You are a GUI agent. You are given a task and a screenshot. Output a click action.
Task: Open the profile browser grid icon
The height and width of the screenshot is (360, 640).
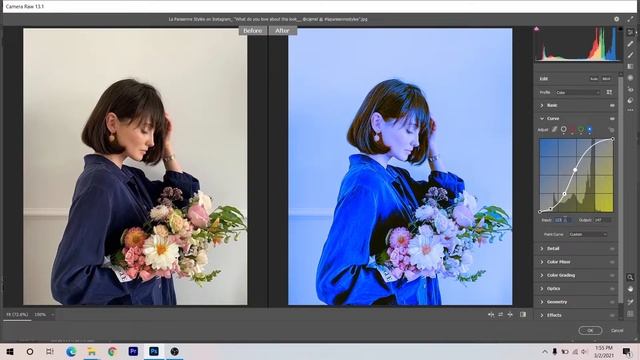tap(609, 93)
